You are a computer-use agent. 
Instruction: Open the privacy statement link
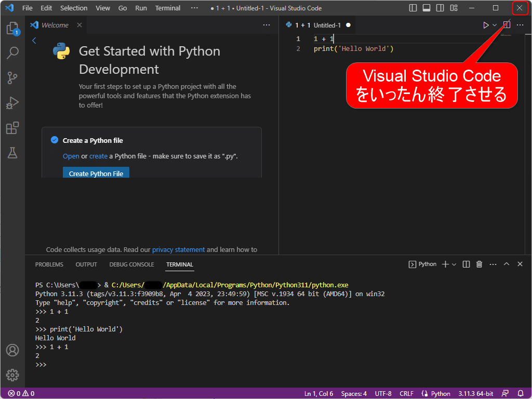click(178, 249)
